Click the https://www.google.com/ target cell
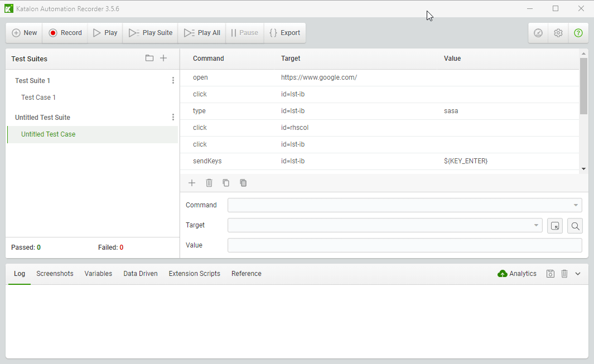594x364 pixels. click(x=319, y=77)
